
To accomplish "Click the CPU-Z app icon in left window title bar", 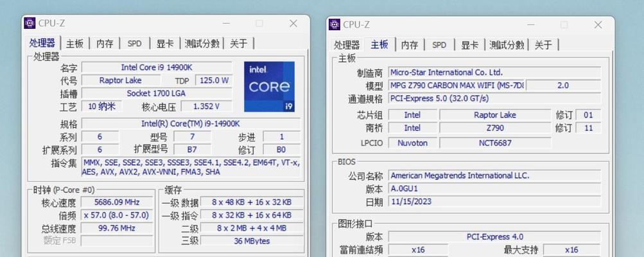I will [x=30, y=23].
